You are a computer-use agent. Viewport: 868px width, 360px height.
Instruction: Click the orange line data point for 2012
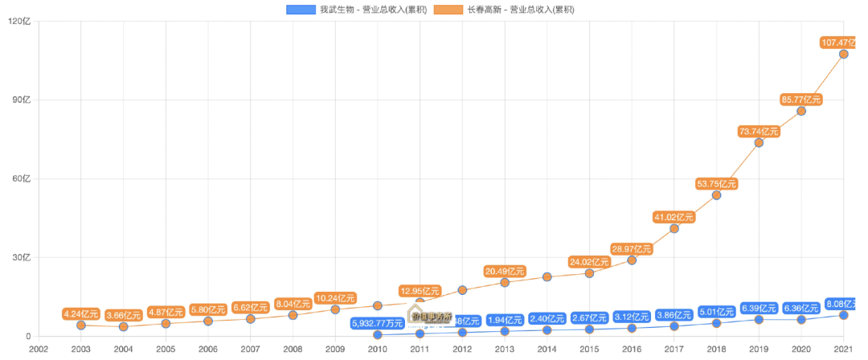point(462,290)
